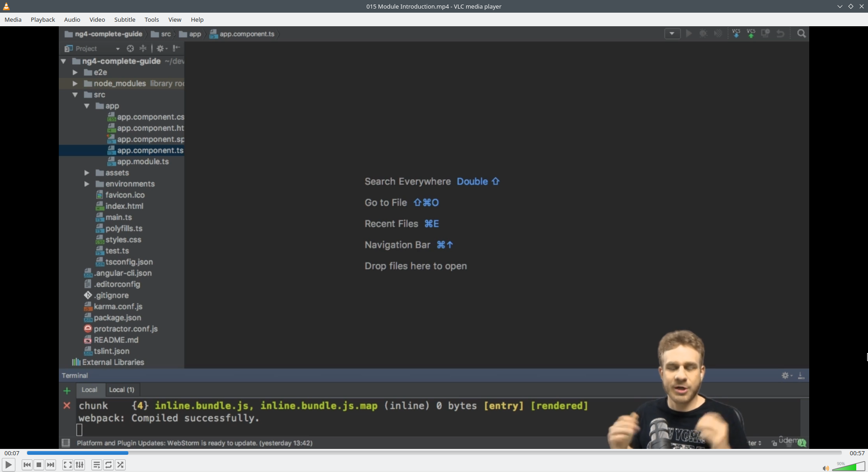Expand the node_modules folder

coord(75,83)
